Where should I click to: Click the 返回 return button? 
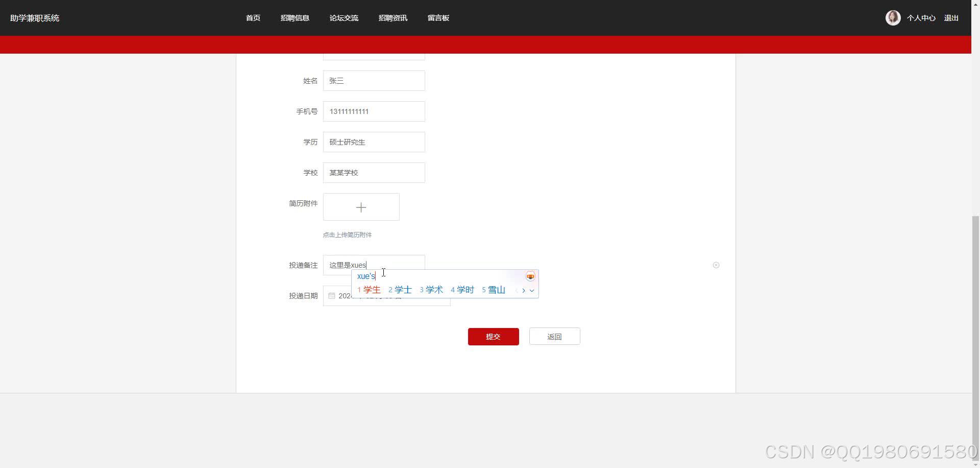pyautogui.click(x=554, y=336)
